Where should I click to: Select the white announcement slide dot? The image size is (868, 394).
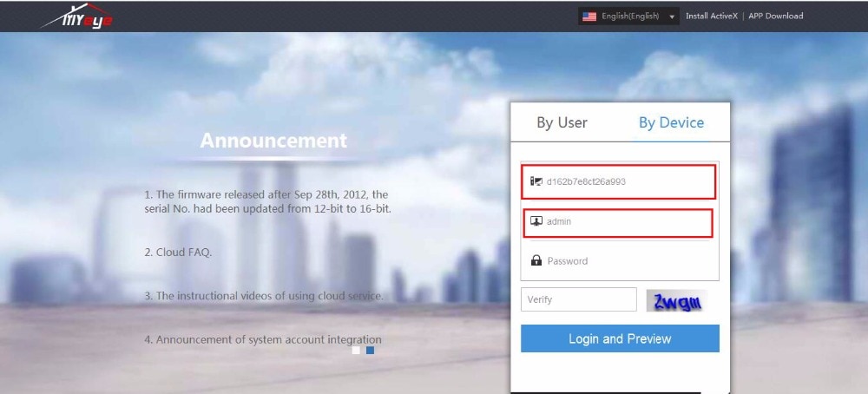coord(356,351)
